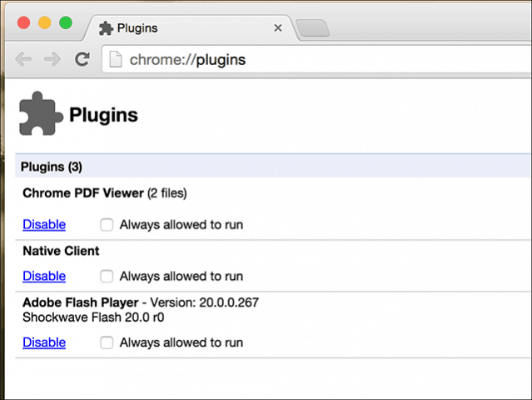The width and height of the screenshot is (532, 400).
Task: Click the puzzle piece favicon on the tab
Action: click(x=106, y=28)
